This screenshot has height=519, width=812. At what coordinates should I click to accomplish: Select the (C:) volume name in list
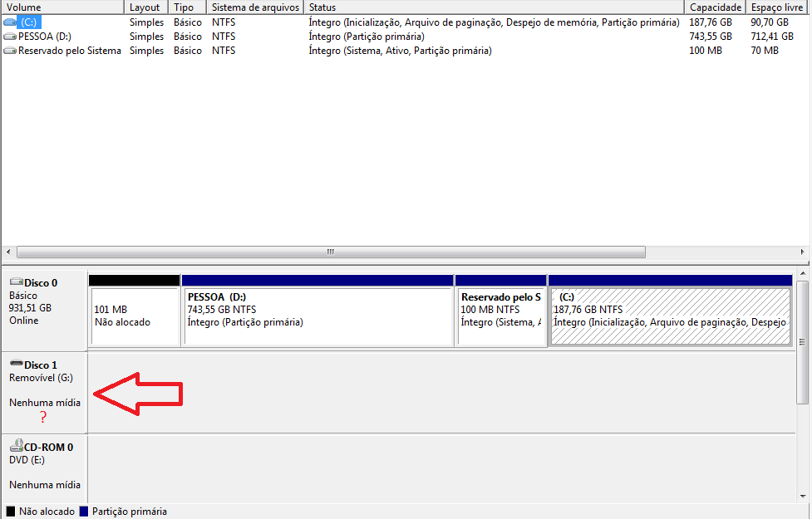[x=28, y=22]
